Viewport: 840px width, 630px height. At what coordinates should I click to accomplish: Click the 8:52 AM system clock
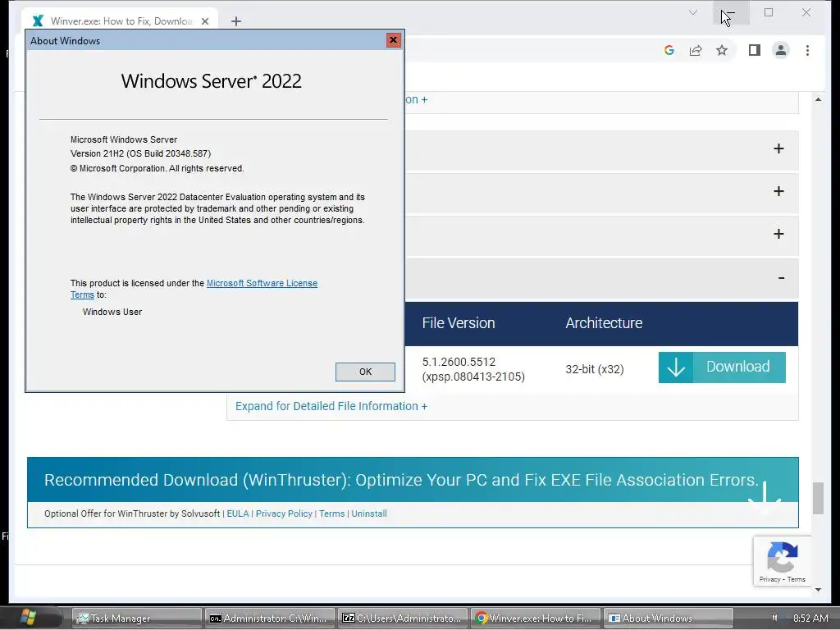[810, 619]
